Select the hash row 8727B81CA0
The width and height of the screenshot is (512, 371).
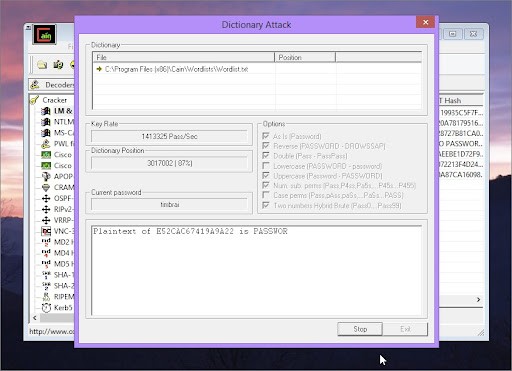click(461, 133)
